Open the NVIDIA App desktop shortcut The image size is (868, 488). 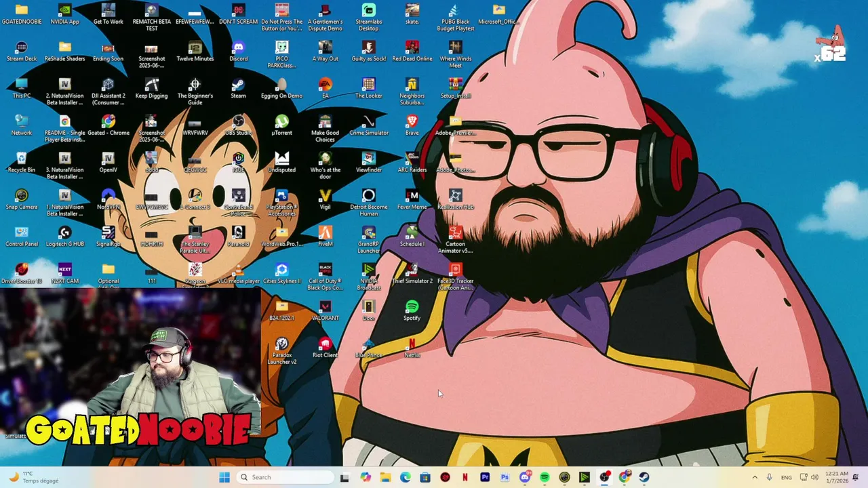coord(65,14)
